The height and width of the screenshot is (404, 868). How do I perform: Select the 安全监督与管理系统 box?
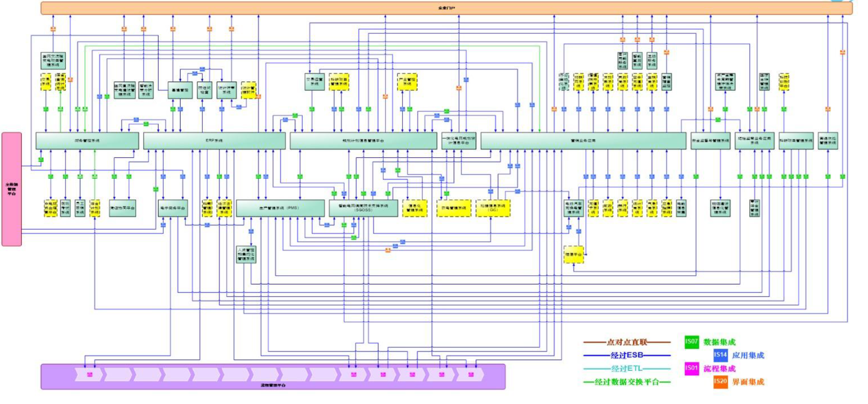pyautogui.click(x=710, y=141)
